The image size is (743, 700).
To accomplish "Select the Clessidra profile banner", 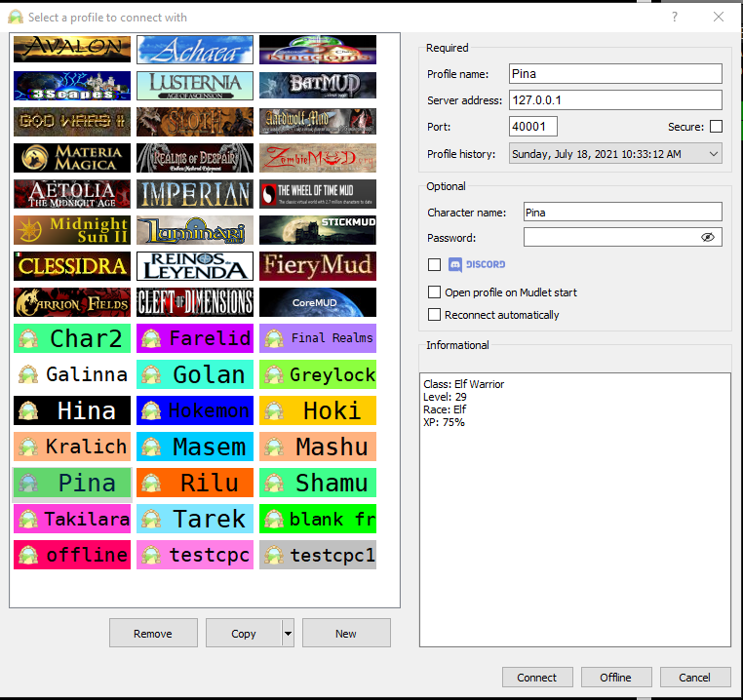I will click(x=72, y=266).
